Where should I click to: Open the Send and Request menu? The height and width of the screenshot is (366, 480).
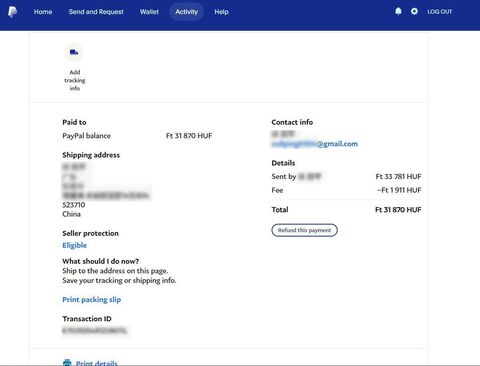click(x=96, y=12)
